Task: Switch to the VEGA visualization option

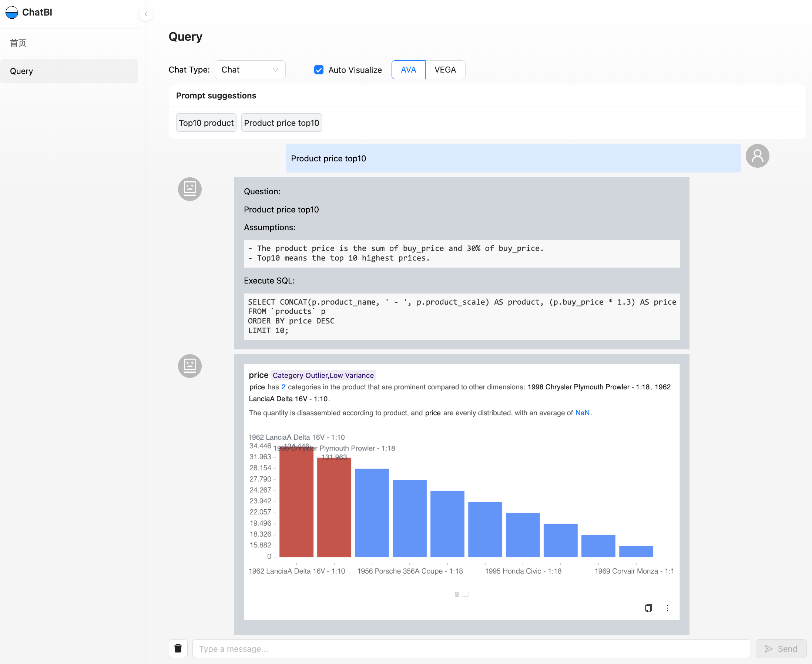Action: click(445, 70)
